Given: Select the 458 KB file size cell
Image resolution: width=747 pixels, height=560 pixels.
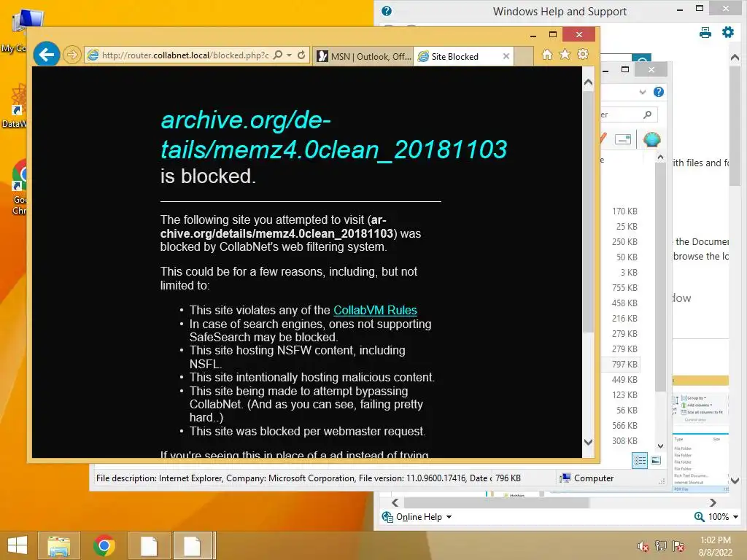Looking at the screenshot, I should tap(624, 303).
